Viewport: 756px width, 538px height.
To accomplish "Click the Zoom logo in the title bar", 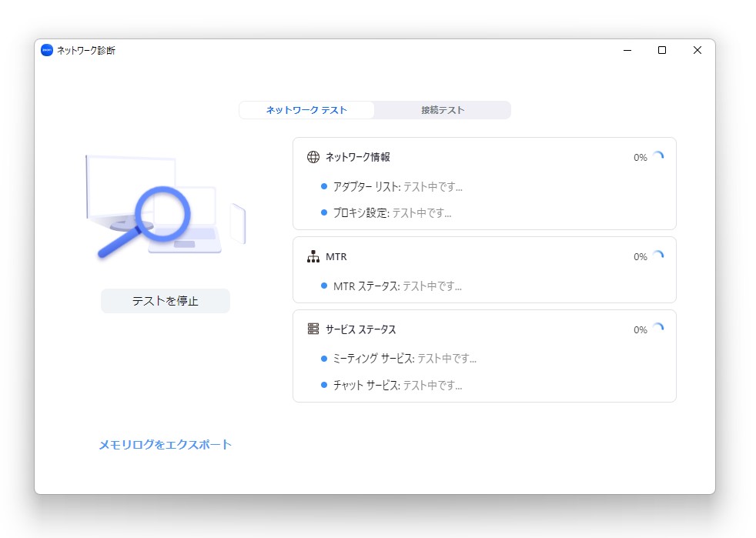I will (x=47, y=49).
